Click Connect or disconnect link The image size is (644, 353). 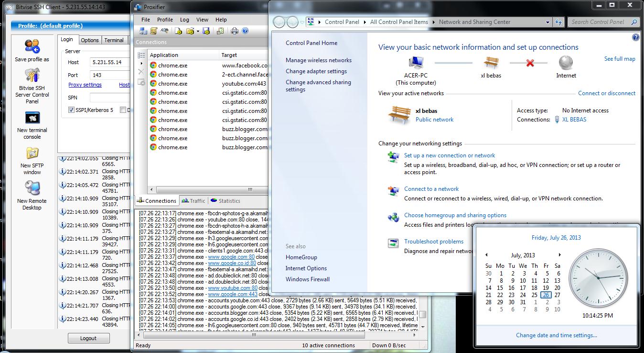pos(607,93)
